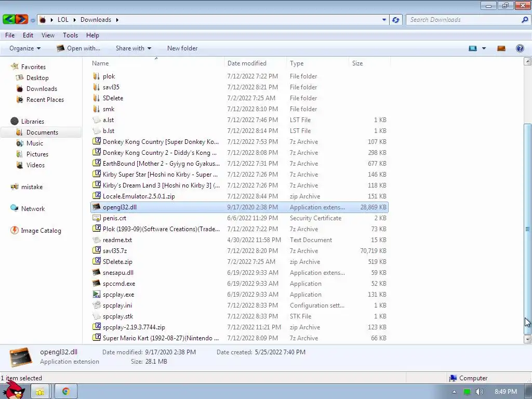Click the snesapu.dll file icon
Image resolution: width=532 pixels, height=399 pixels.
point(96,272)
